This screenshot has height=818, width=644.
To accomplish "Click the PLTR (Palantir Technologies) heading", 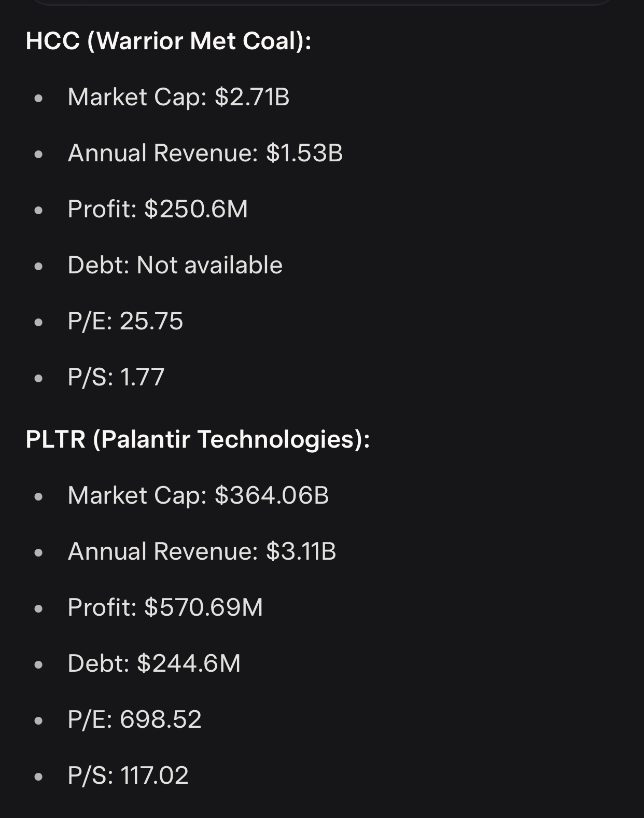I will (198, 439).
